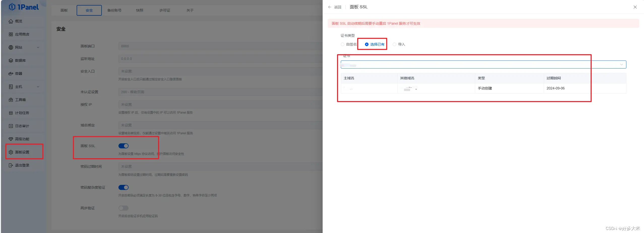
Task: Open the 高级功能 sidebar item
Action: click(23, 139)
